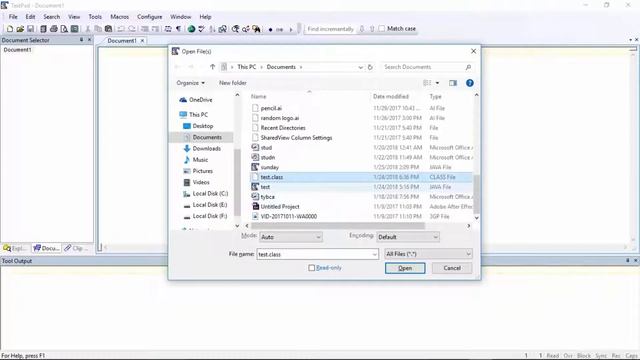Open the File menu
640x360 pixels.
pyautogui.click(x=13, y=17)
